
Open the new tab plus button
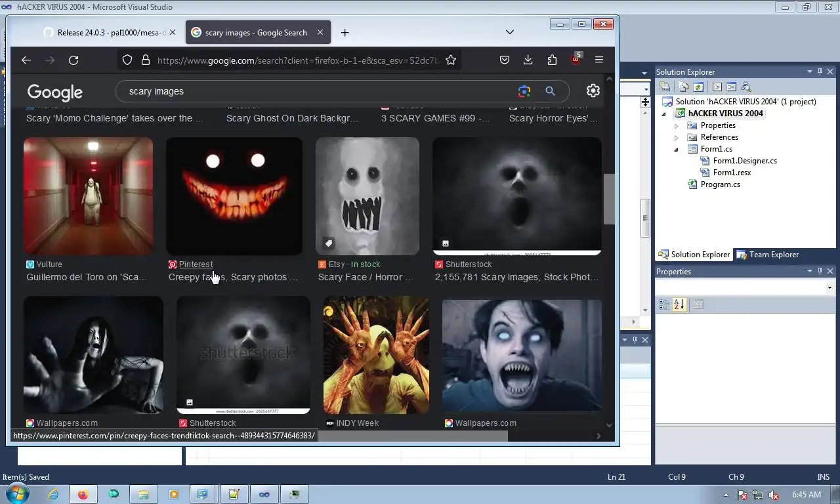click(x=345, y=33)
